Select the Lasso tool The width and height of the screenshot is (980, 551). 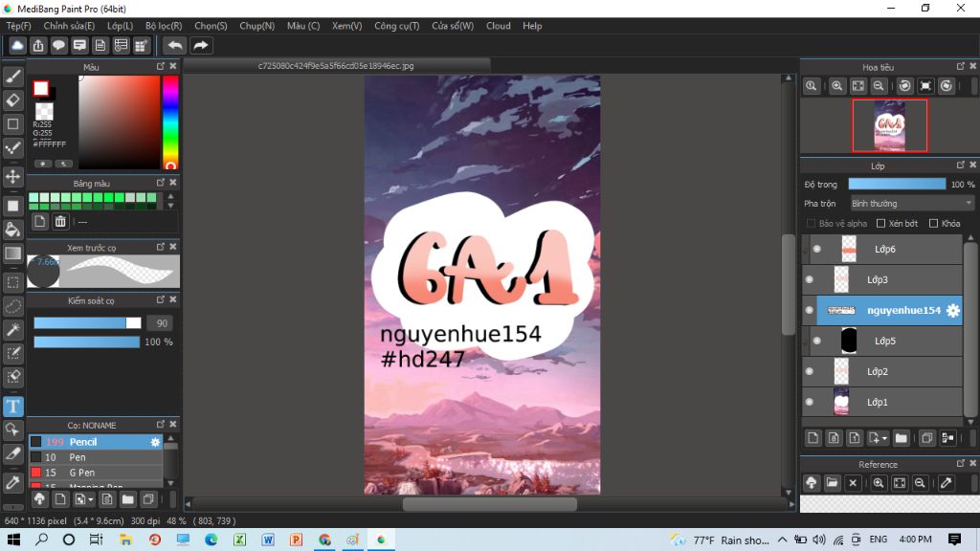13,306
